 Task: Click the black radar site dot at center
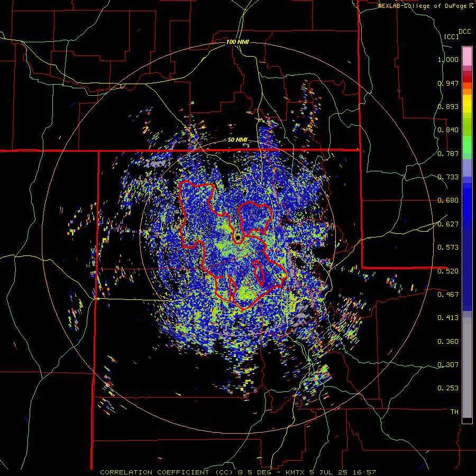pos(237,237)
